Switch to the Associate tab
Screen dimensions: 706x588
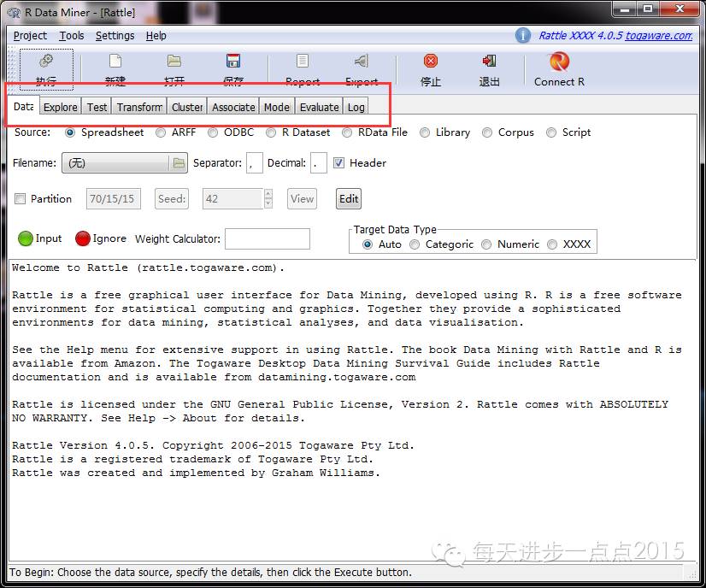(233, 107)
